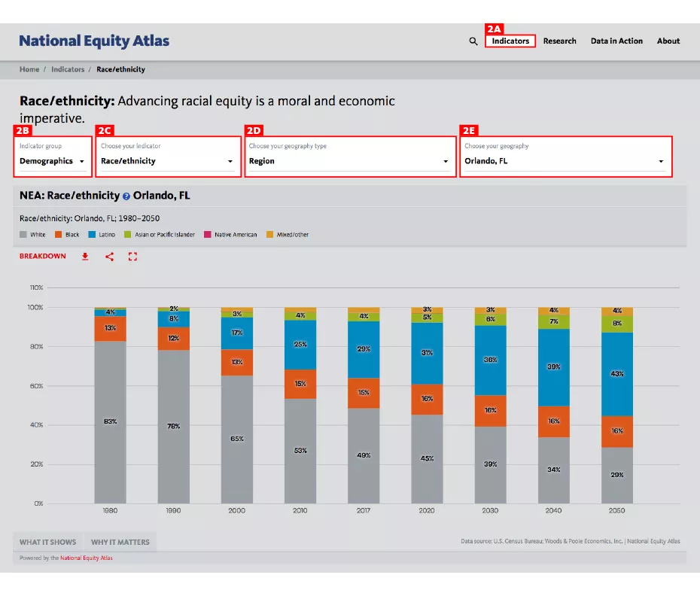The image size is (700, 596).
Task: Open the Indicator group dropdown
Action: point(53,160)
